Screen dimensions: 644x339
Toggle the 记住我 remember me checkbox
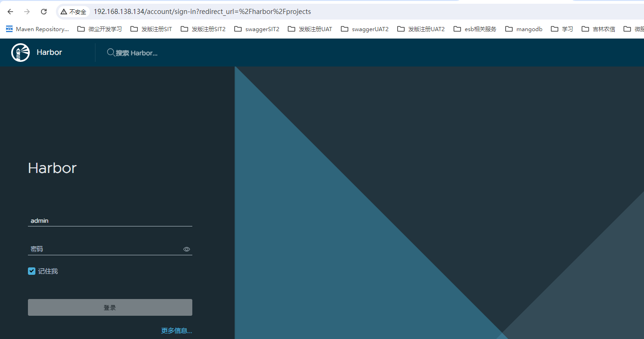tap(32, 271)
